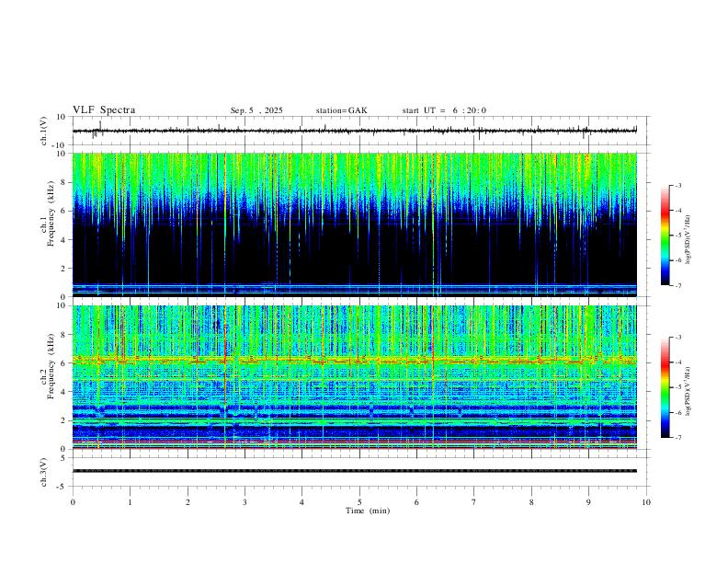Select the date text "Sep. 5 , 2025"
The image size is (728, 563).
click(x=256, y=110)
